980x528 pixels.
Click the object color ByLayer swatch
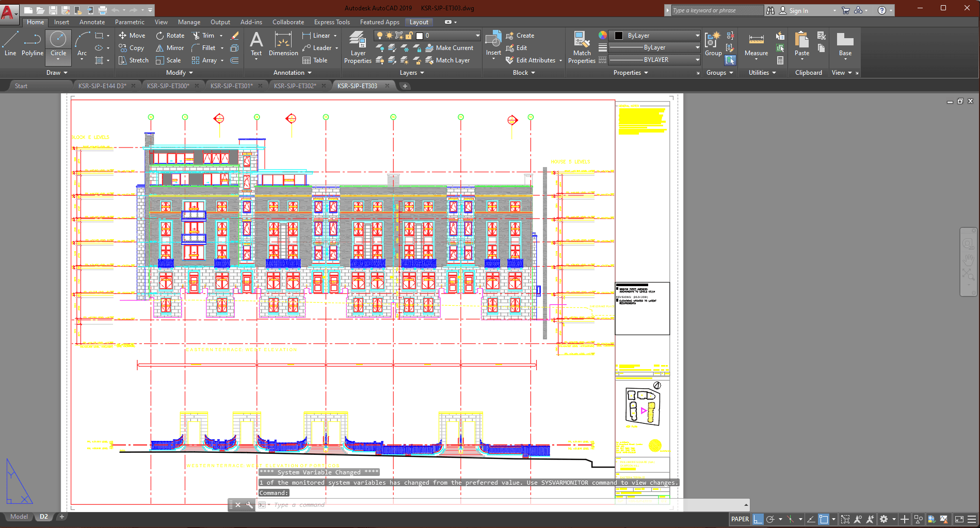pos(618,36)
